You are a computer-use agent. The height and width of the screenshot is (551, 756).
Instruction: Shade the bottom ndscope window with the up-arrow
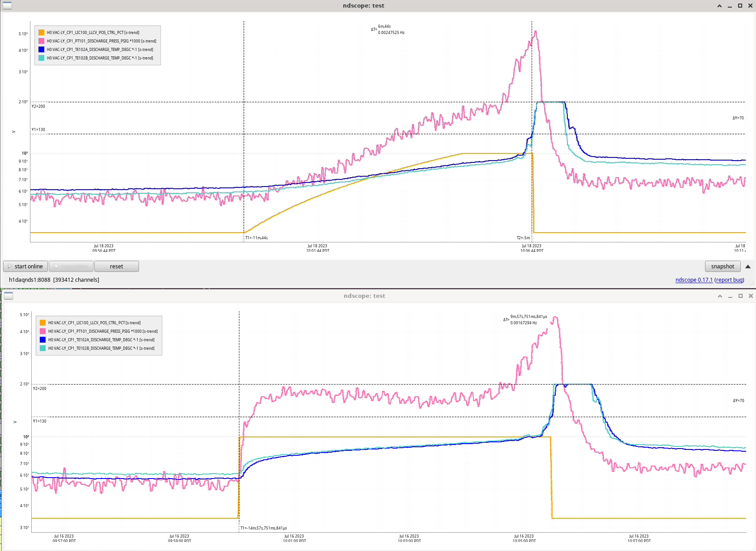(720, 296)
